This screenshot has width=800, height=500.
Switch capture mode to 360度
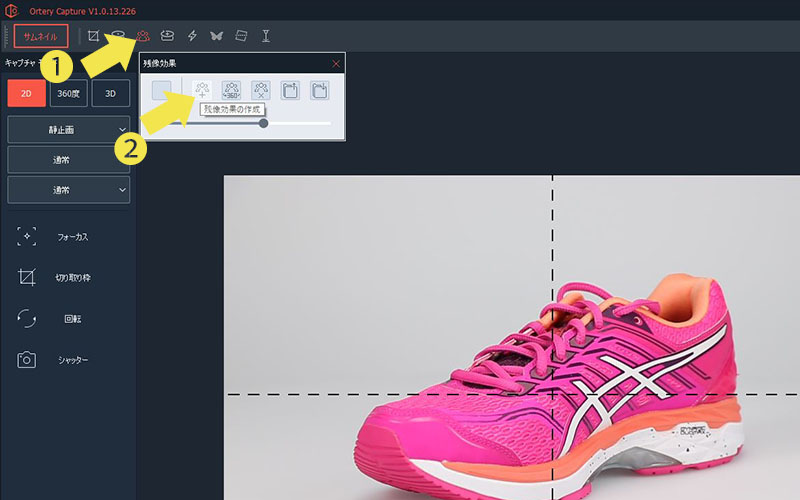pos(68,93)
